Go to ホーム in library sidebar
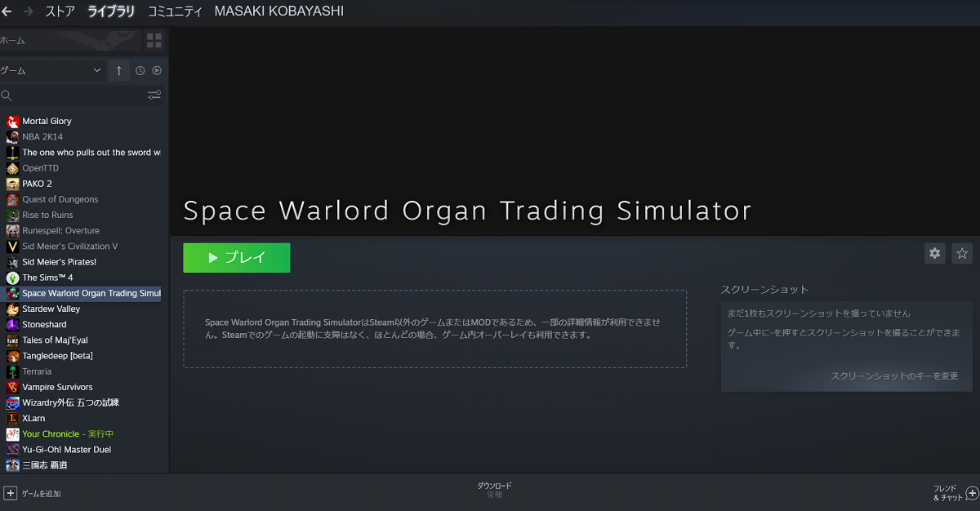980x511 pixels. 71,40
